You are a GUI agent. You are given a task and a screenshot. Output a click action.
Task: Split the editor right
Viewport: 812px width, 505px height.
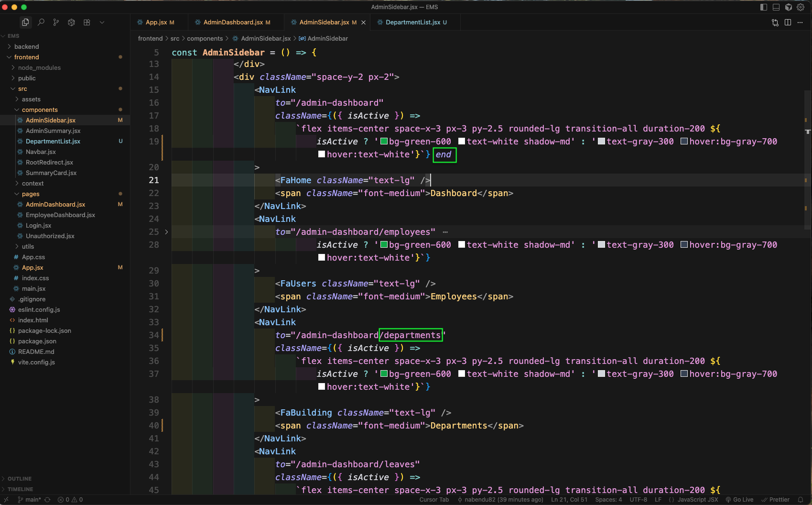[788, 22]
